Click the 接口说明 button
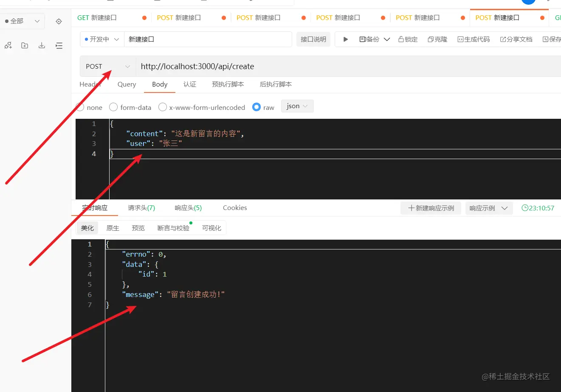 313,39
